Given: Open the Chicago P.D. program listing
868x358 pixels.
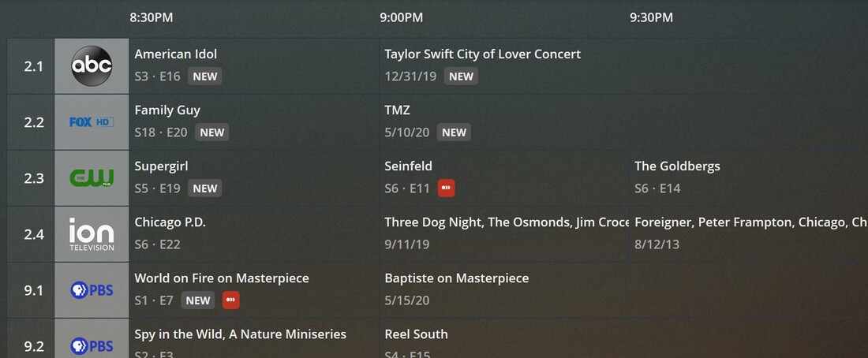Looking at the screenshot, I should coord(253,234).
